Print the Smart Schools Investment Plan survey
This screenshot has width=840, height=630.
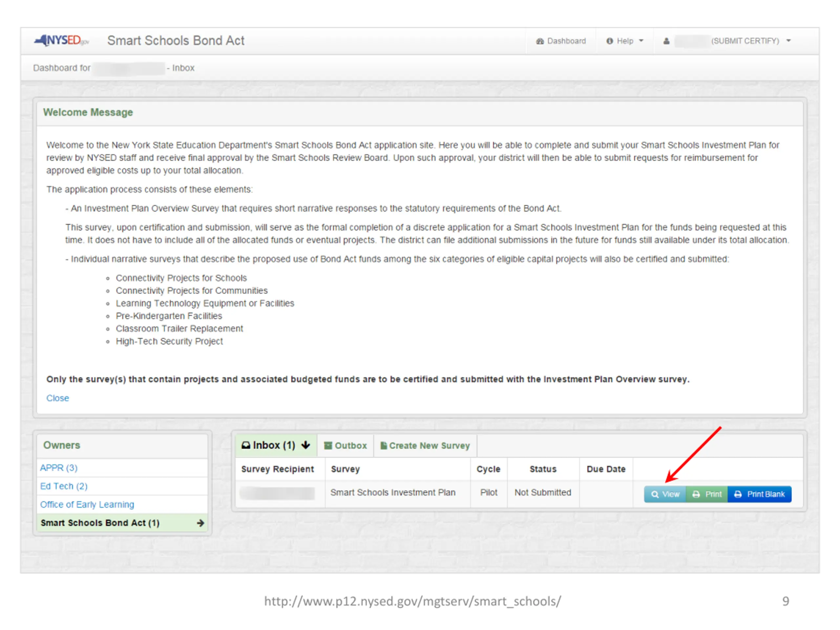pos(707,494)
